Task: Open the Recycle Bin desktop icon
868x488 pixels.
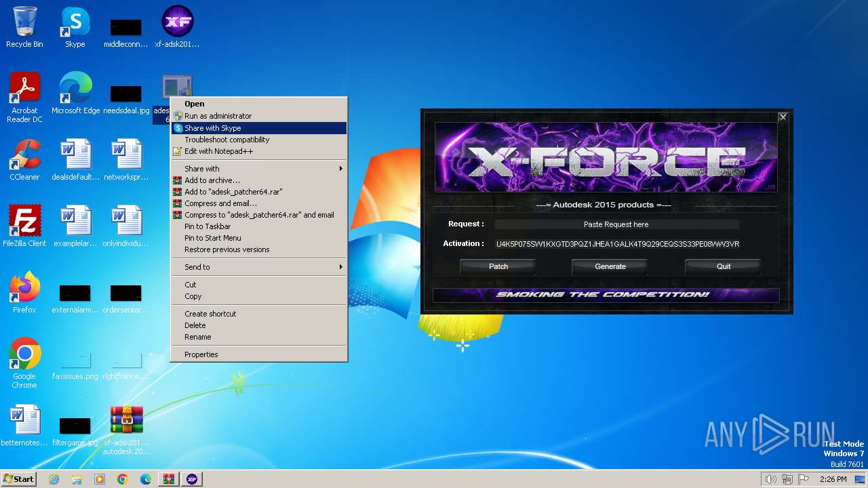Action: click(24, 27)
